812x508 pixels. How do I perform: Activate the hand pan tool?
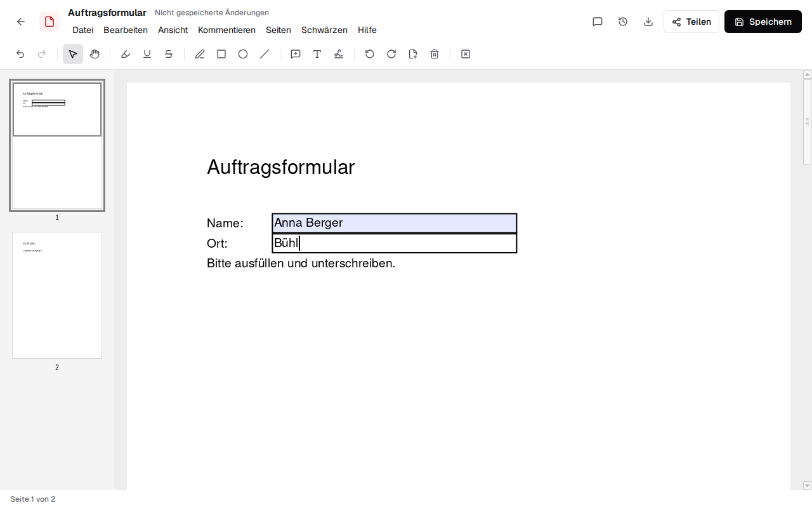point(95,54)
